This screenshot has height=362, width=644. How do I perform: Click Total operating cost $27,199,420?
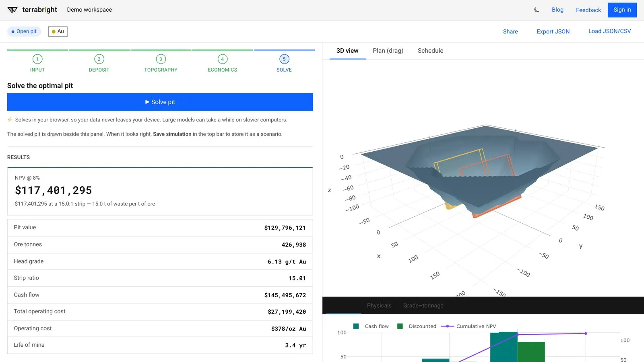[287, 312]
